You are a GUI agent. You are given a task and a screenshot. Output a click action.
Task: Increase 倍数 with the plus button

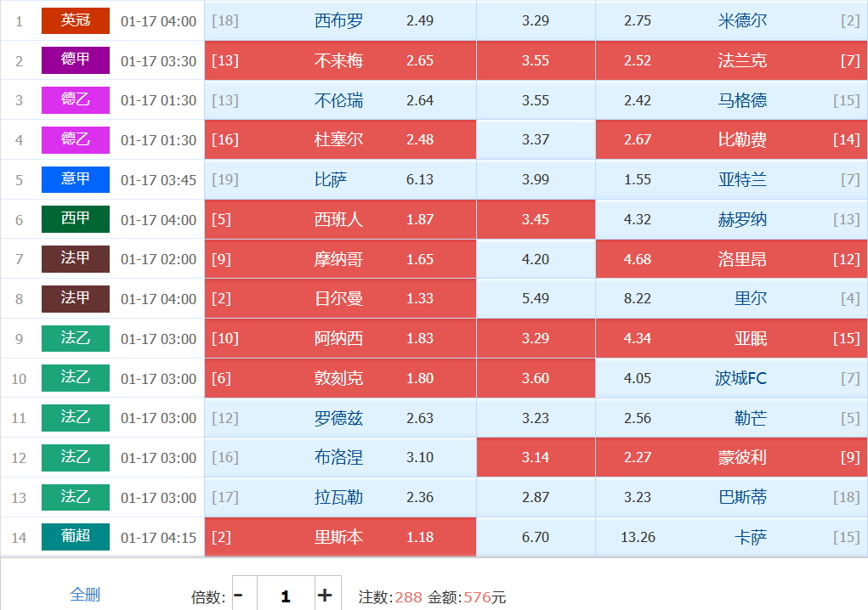[324, 596]
